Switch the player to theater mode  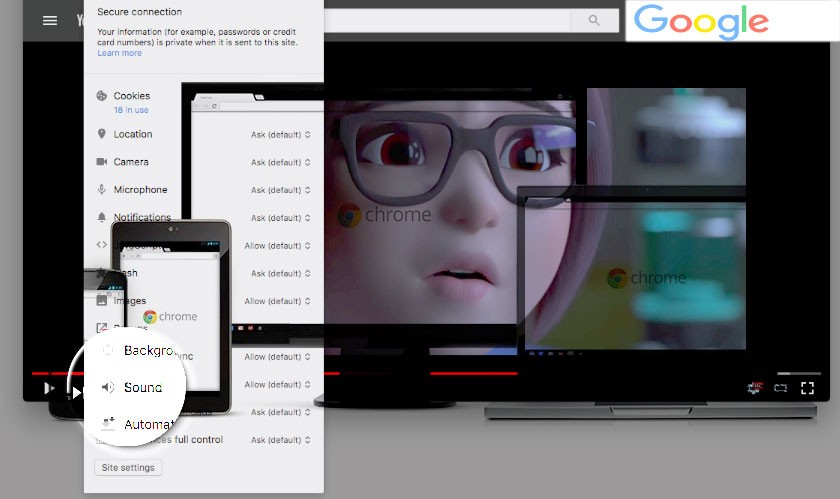[x=781, y=388]
